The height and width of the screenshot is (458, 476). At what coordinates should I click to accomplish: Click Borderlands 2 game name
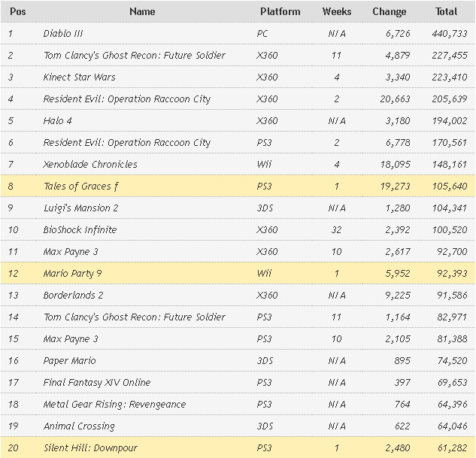click(73, 295)
